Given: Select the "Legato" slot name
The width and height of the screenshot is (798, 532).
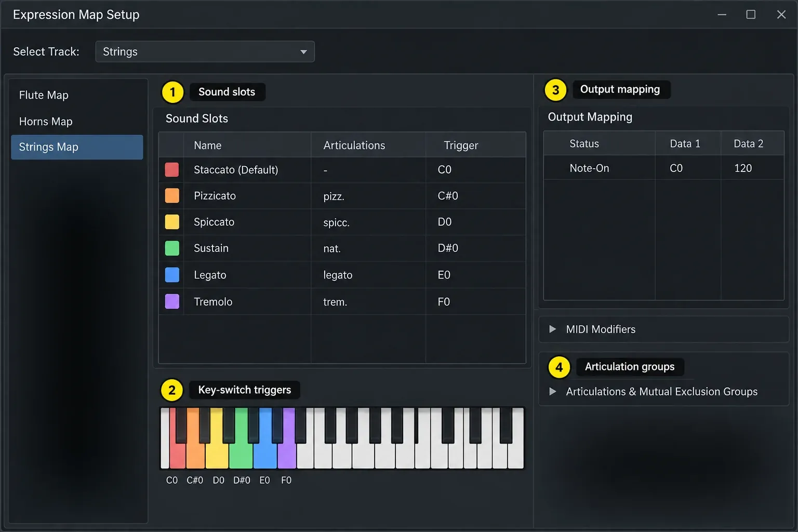Looking at the screenshot, I should pyautogui.click(x=210, y=275).
